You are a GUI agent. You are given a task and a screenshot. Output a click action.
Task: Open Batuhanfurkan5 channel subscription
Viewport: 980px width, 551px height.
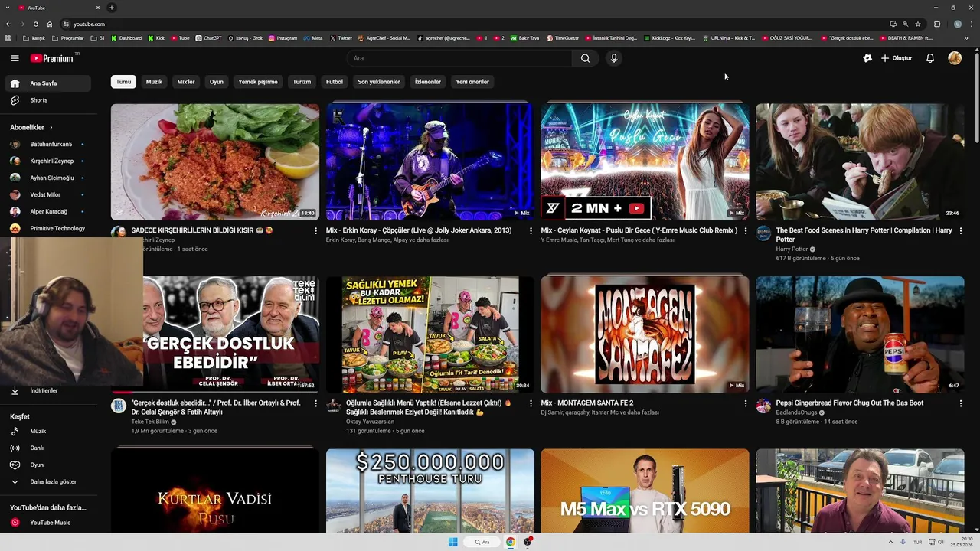pyautogui.click(x=47, y=144)
